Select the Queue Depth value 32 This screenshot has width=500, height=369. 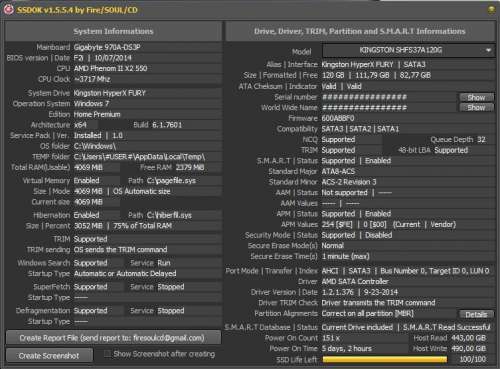(x=481, y=139)
